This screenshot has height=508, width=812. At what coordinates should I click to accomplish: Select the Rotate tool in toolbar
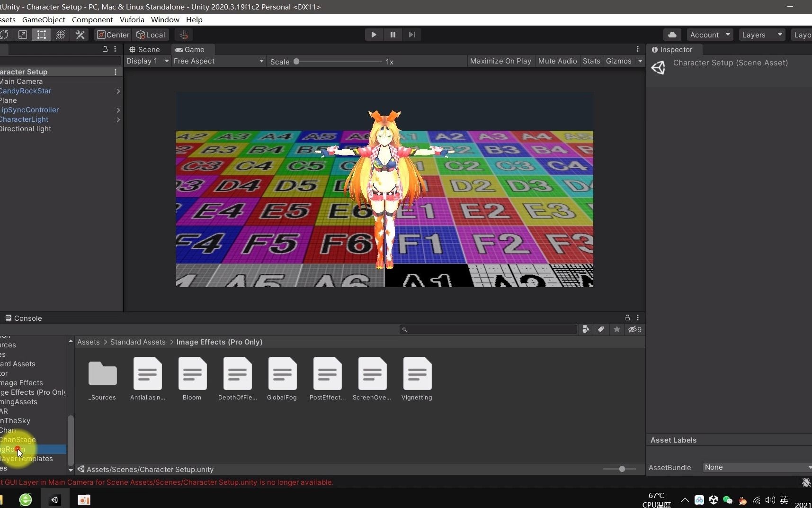pyautogui.click(x=4, y=35)
